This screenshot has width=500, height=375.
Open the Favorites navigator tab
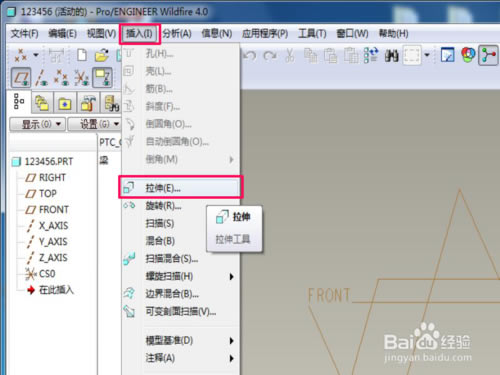88,103
